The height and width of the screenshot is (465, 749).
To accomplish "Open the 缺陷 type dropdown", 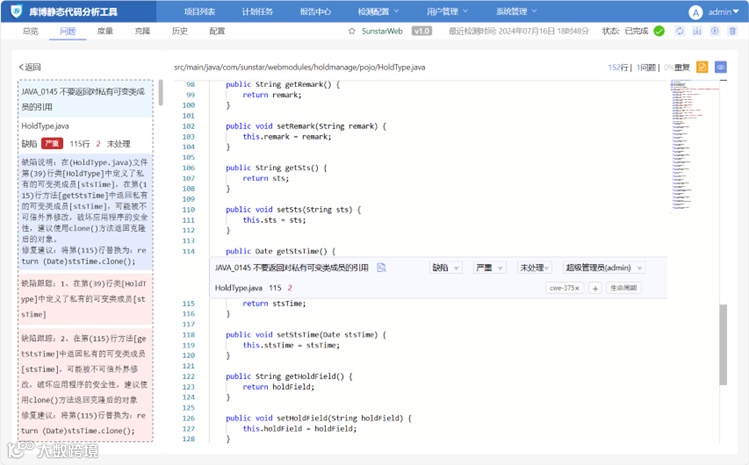I will (x=446, y=268).
